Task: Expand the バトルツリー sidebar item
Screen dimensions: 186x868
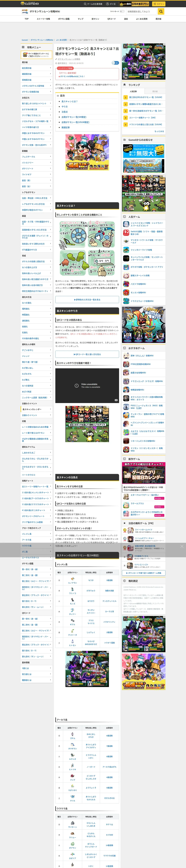Action: (37, 162)
